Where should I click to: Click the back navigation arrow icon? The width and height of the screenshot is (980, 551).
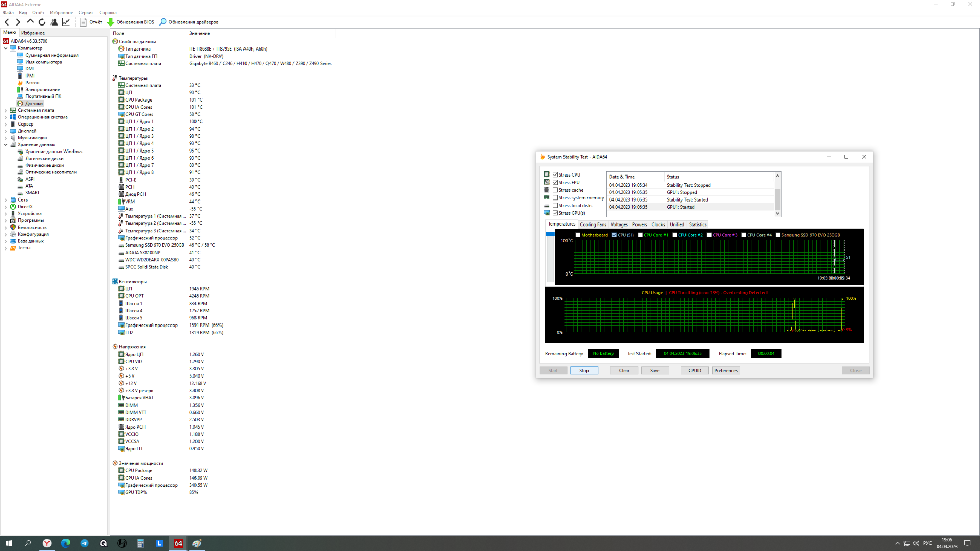pos(7,22)
